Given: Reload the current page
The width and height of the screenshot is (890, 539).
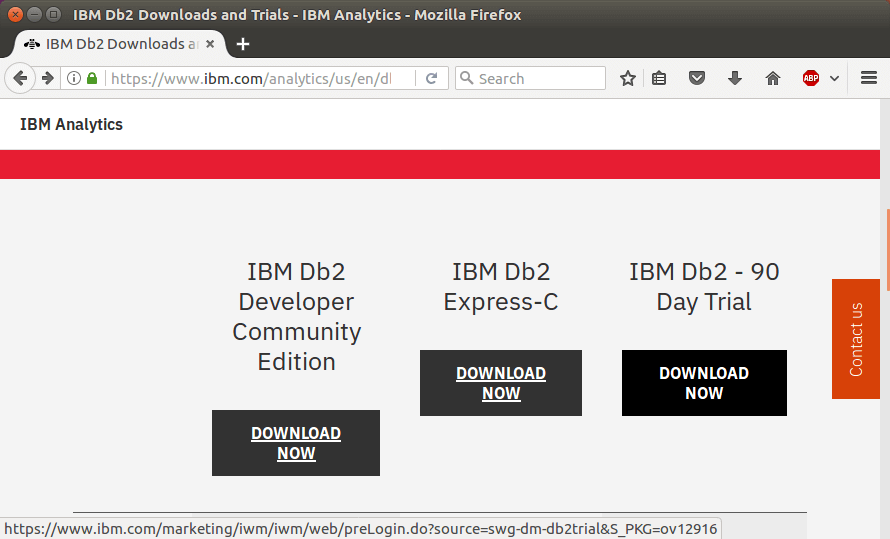Looking at the screenshot, I should (x=431, y=78).
